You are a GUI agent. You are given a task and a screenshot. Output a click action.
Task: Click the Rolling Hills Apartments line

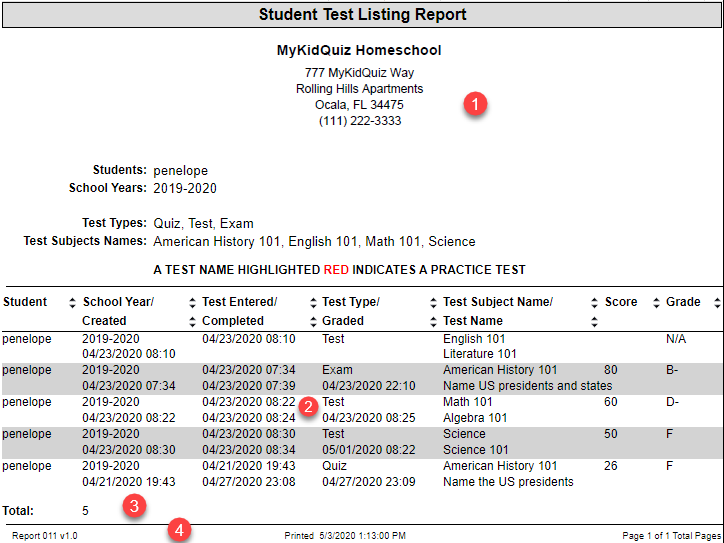tap(360, 89)
